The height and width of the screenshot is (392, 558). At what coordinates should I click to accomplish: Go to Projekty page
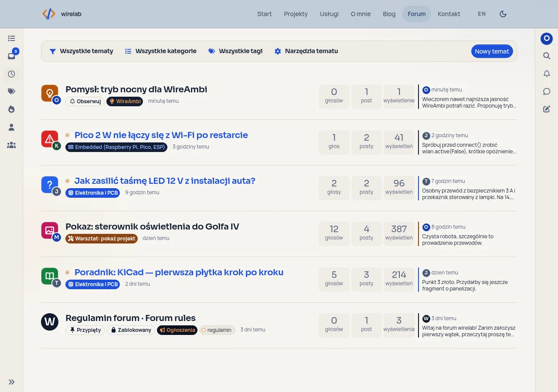(x=296, y=14)
